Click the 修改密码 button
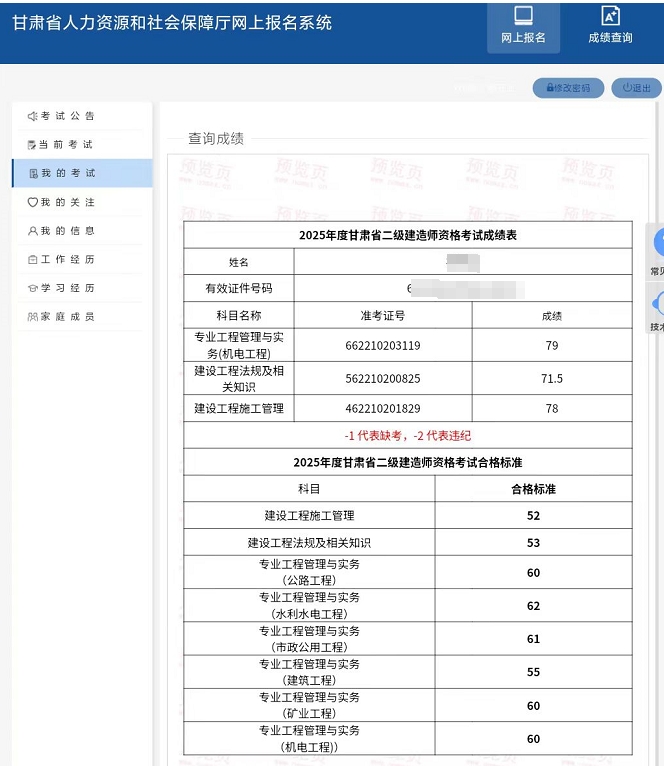 (568, 88)
